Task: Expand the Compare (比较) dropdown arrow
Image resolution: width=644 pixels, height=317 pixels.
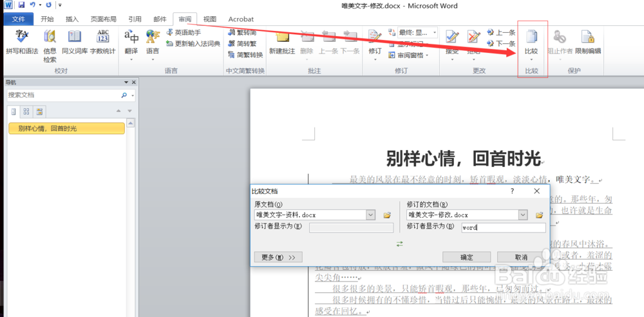Action: click(x=531, y=60)
